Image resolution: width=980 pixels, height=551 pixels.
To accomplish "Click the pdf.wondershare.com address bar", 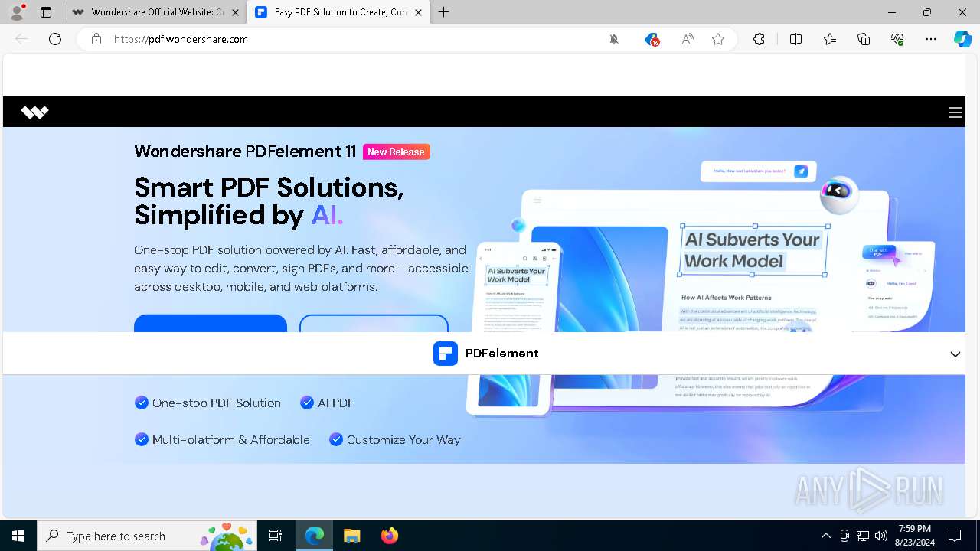I will pyautogui.click(x=352, y=39).
